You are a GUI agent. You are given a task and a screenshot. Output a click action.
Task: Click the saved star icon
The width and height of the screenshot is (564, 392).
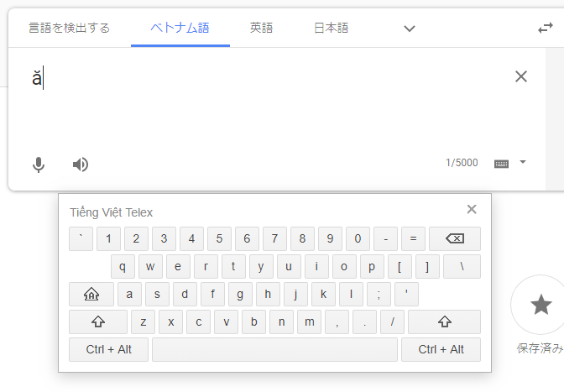coord(541,305)
